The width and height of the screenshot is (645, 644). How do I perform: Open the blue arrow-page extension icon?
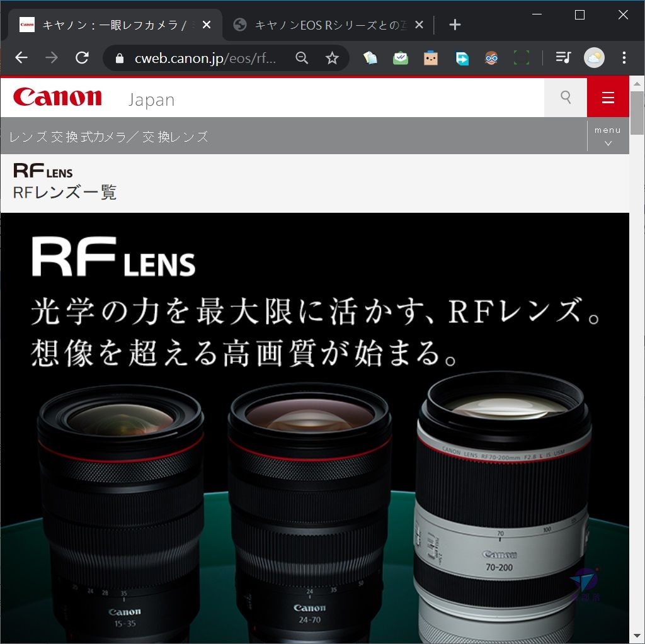tap(462, 58)
